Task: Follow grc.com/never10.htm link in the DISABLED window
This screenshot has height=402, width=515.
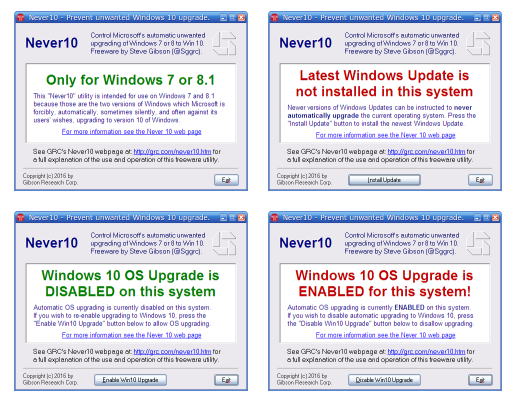Action: [172, 352]
